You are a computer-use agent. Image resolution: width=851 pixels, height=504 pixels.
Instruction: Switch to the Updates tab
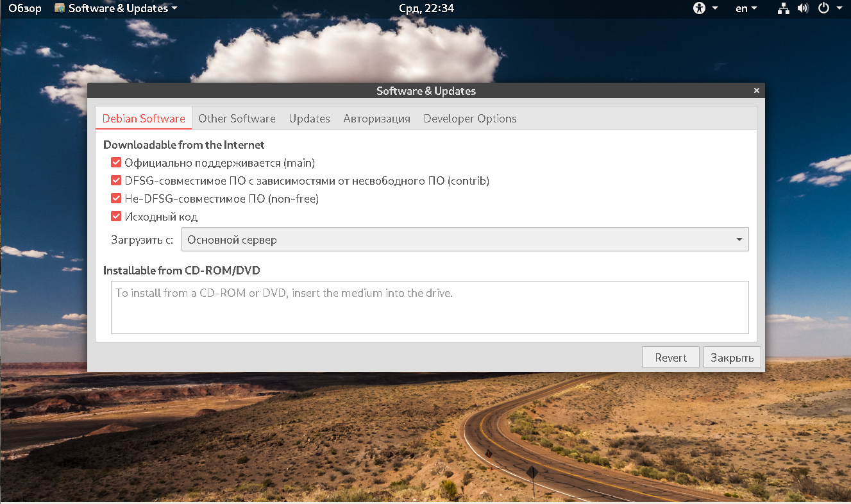point(309,119)
